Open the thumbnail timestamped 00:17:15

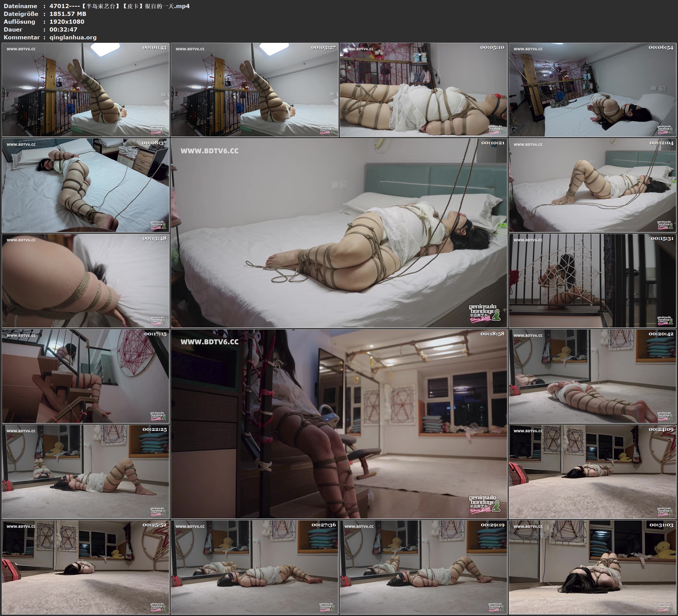pos(85,376)
